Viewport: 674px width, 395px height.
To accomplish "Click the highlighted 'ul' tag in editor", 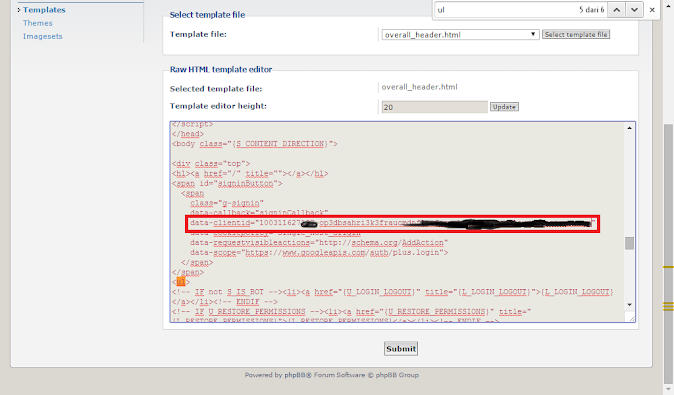I will [181, 282].
